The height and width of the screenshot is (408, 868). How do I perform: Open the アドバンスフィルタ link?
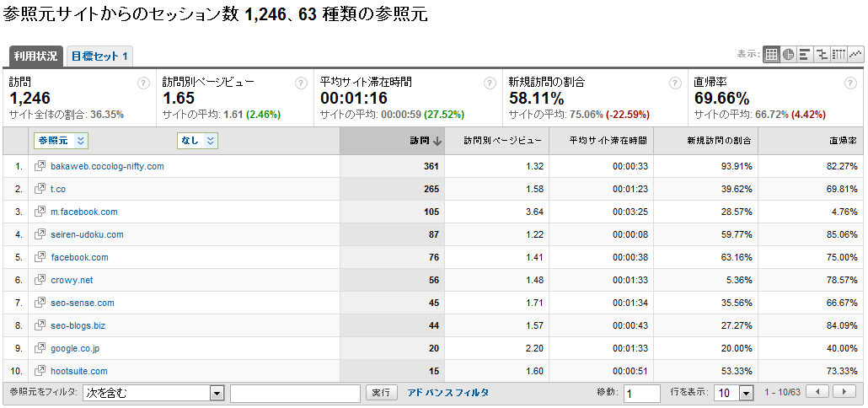[447, 393]
